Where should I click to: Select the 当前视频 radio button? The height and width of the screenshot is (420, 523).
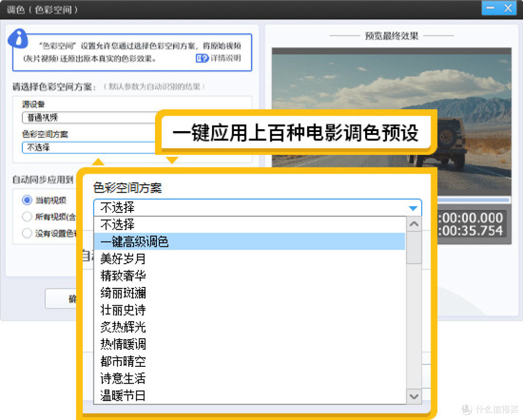point(27,200)
